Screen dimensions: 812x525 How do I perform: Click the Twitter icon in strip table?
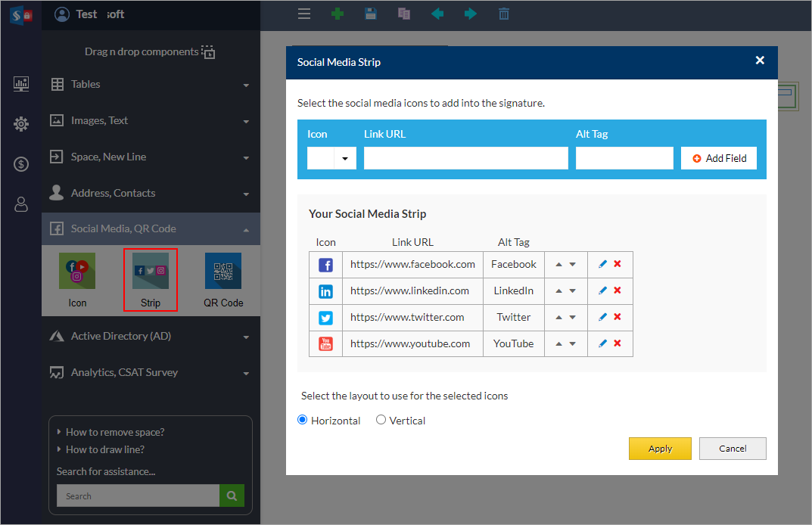[x=325, y=318]
